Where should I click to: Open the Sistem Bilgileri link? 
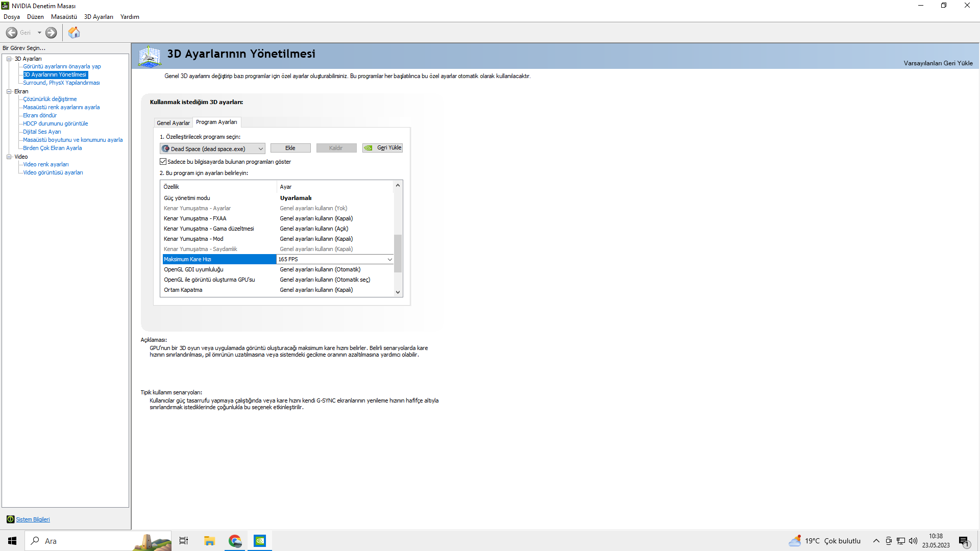click(x=33, y=519)
